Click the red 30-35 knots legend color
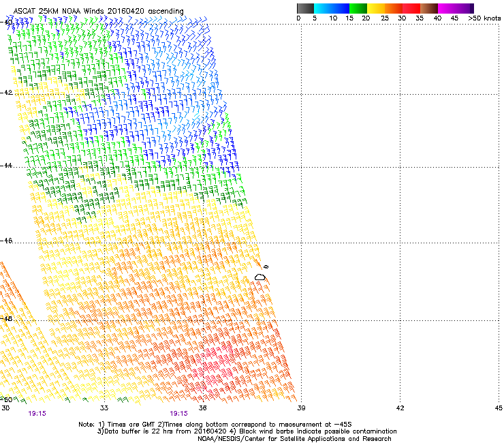The width and height of the screenshot is (504, 443). tap(411, 8)
